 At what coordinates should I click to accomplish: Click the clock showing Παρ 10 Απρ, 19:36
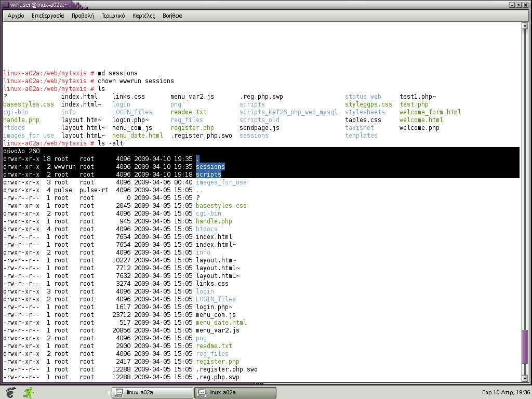(x=506, y=393)
